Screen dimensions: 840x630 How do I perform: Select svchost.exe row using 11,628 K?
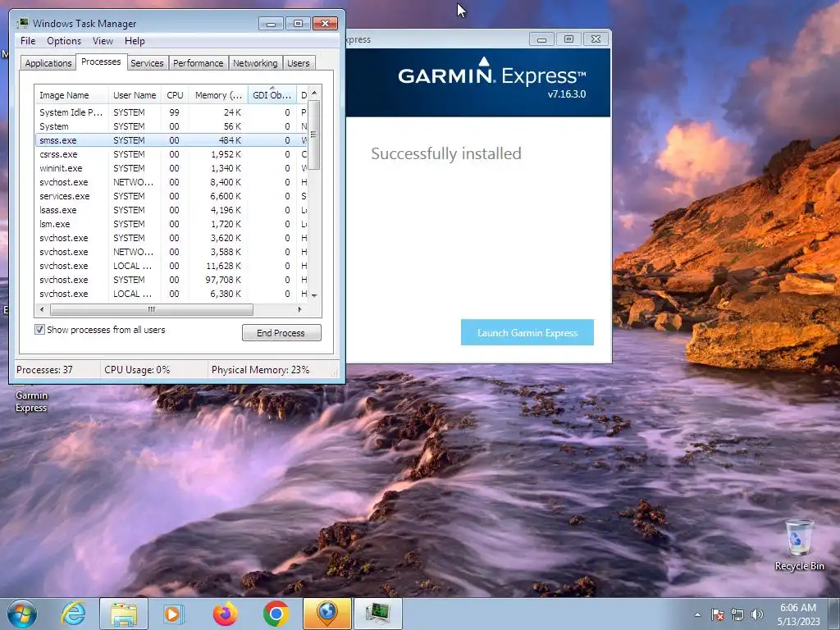pos(171,265)
